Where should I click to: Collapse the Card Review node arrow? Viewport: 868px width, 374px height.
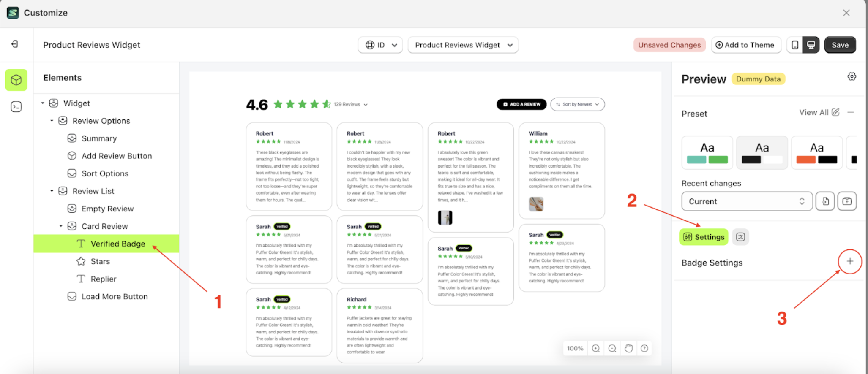click(x=61, y=226)
